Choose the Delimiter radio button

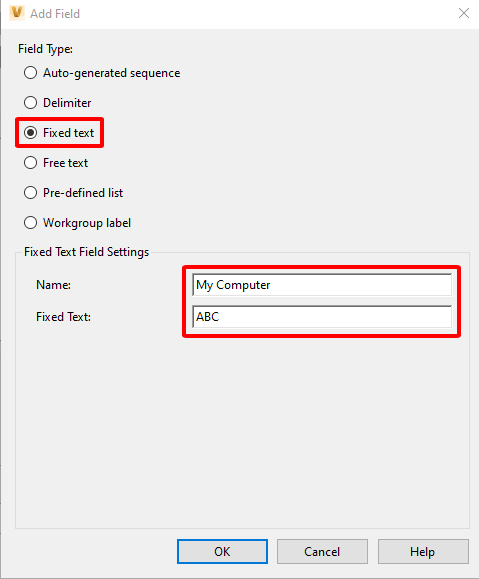(30, 103)
